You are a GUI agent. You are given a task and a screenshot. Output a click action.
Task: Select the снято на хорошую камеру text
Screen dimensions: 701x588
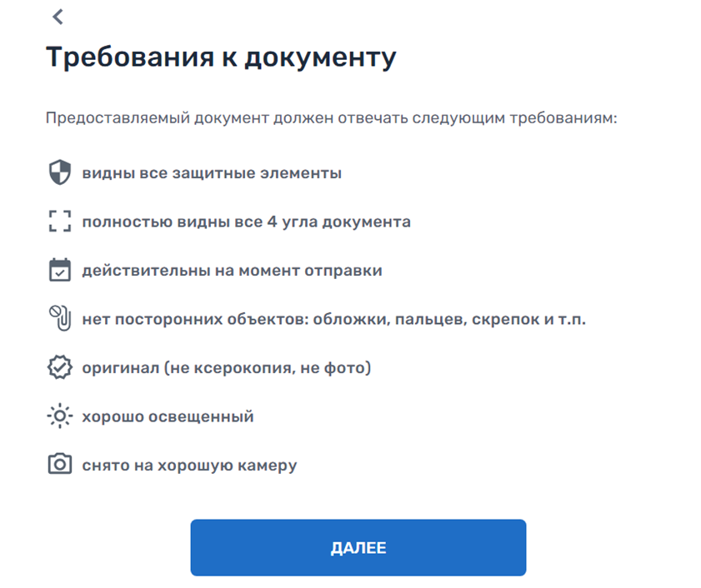click(x=189, y=466)
